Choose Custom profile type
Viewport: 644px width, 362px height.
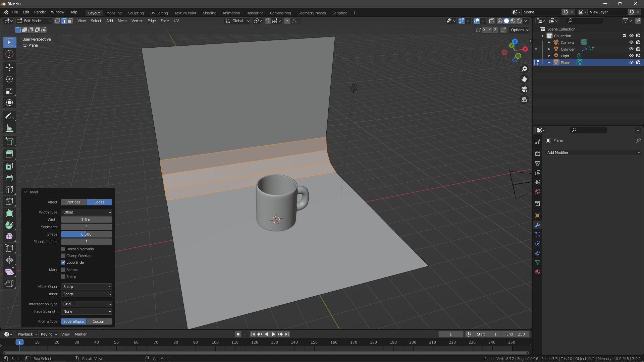click(99, 321)
